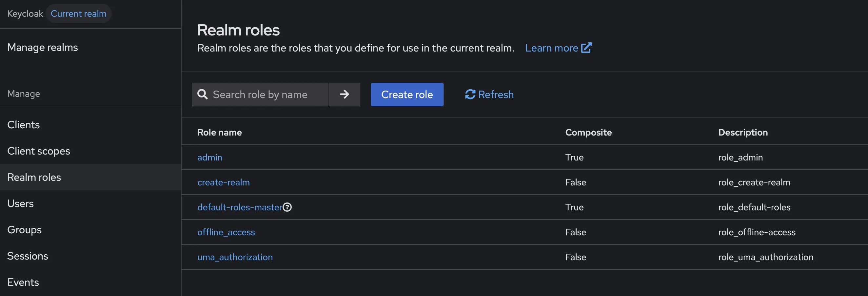The height and width of the screenshot is (296, 868).
Task: Open the uma_authorization role
Action: [x=235, y=257]
